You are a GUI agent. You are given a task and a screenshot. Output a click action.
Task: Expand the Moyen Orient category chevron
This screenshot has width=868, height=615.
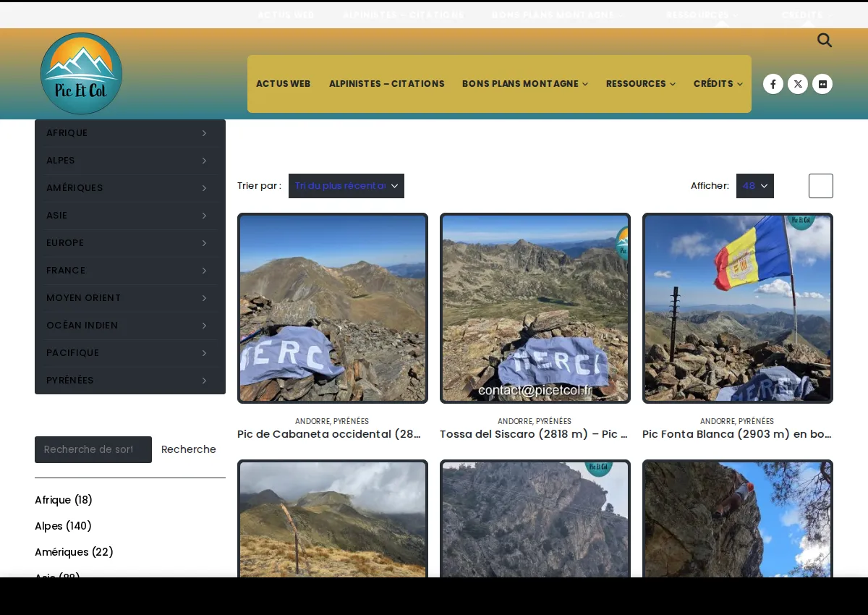coord(205,298)
